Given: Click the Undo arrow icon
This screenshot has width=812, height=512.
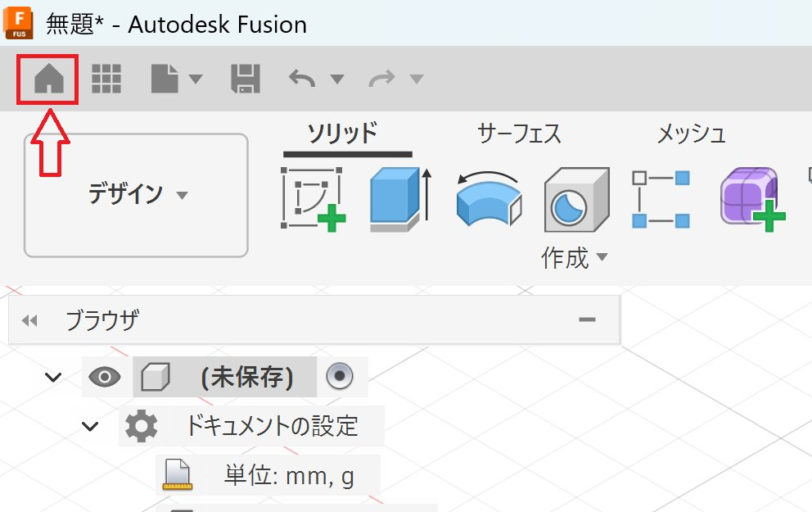Looking at the screenshot, I should (303, 79).
